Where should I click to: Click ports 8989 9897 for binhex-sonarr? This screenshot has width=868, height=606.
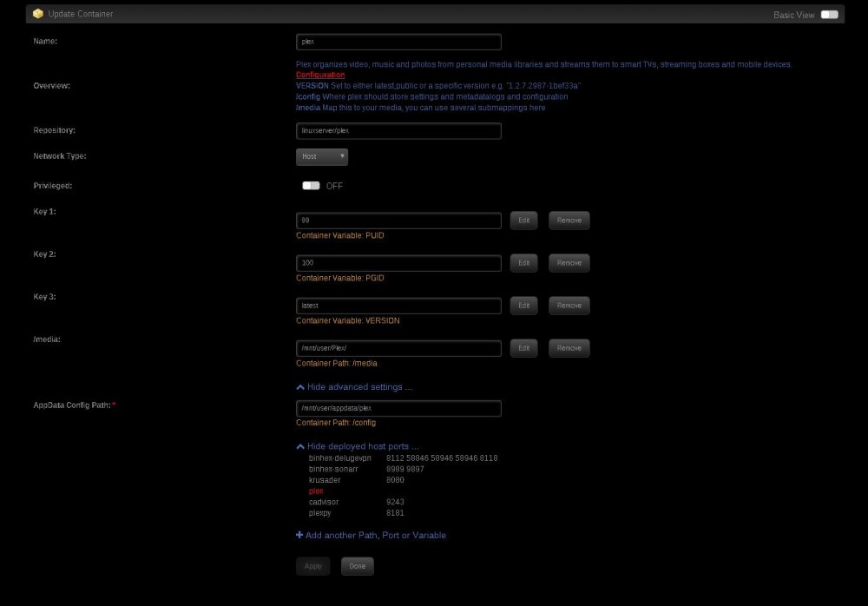(x=405, y=469)
